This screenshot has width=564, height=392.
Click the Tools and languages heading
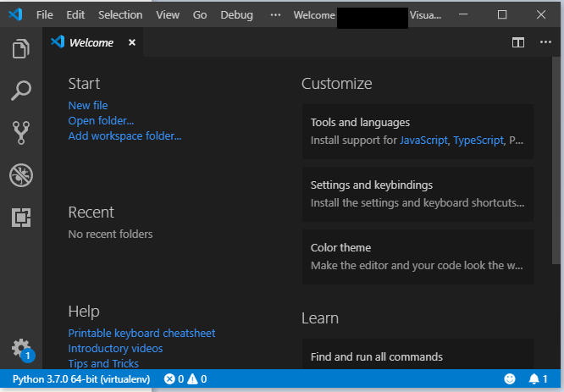tap(360, 123)
